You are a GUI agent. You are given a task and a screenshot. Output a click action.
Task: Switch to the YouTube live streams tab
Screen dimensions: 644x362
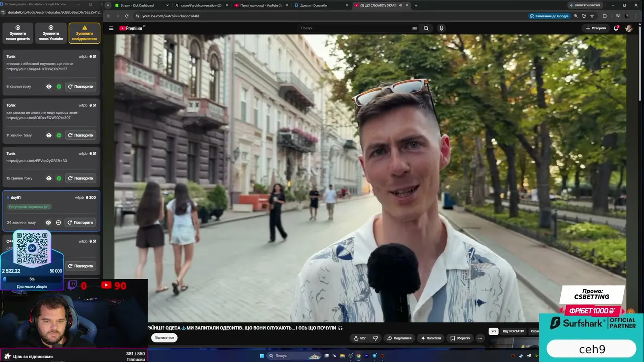(x=261, y=5)
